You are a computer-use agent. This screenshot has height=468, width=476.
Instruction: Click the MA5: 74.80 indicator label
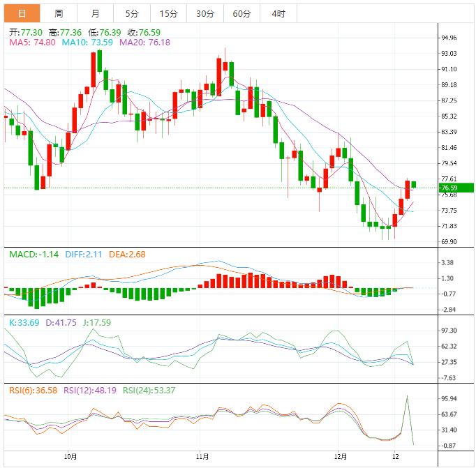[32, 43]
